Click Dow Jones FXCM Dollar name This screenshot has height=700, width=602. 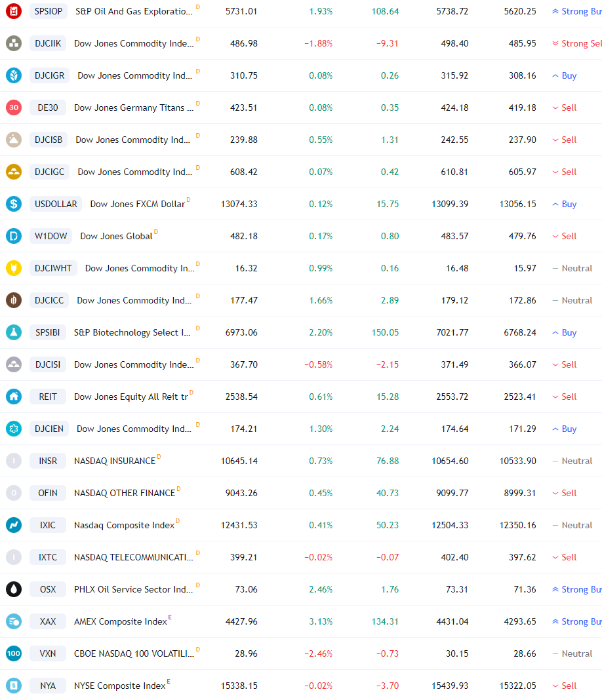[x=138, y=204]
